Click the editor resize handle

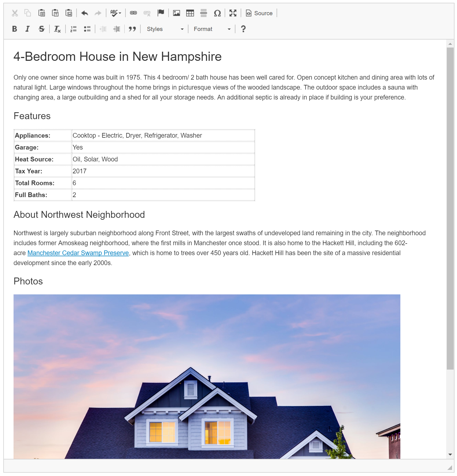450,467
